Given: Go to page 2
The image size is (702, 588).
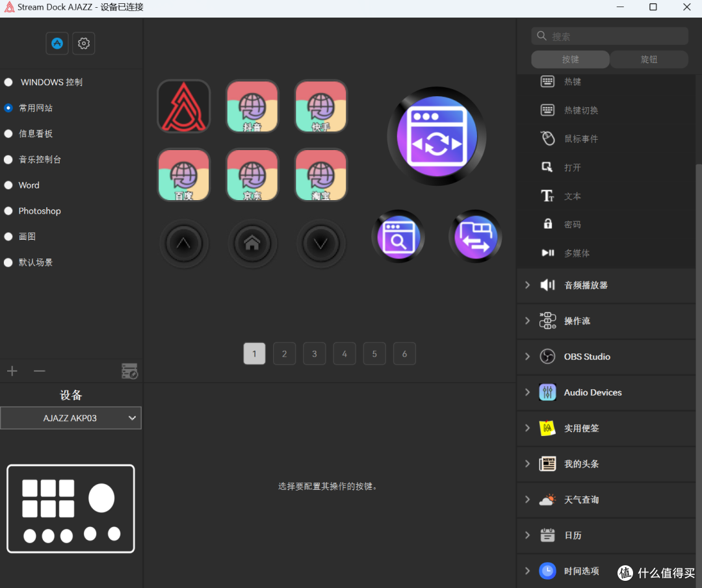Looking at the screenshot, I should click(284, 353).
